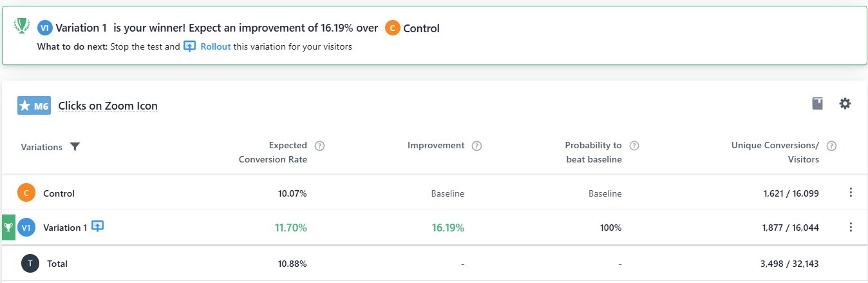The image size is (868, 283).
Task: Select the Total row T badge
Action: pyautogui.click(x=30, y=263)
